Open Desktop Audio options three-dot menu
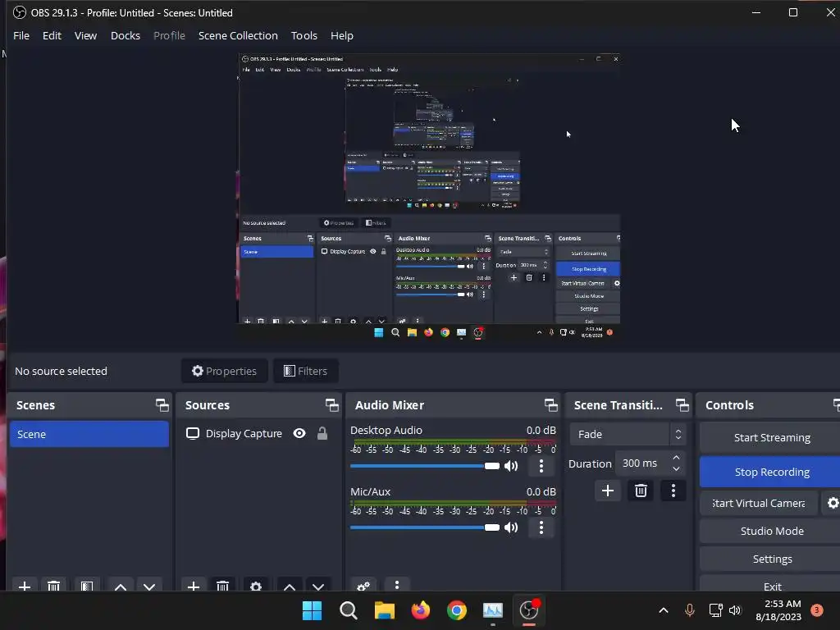 tap(541, 466)
